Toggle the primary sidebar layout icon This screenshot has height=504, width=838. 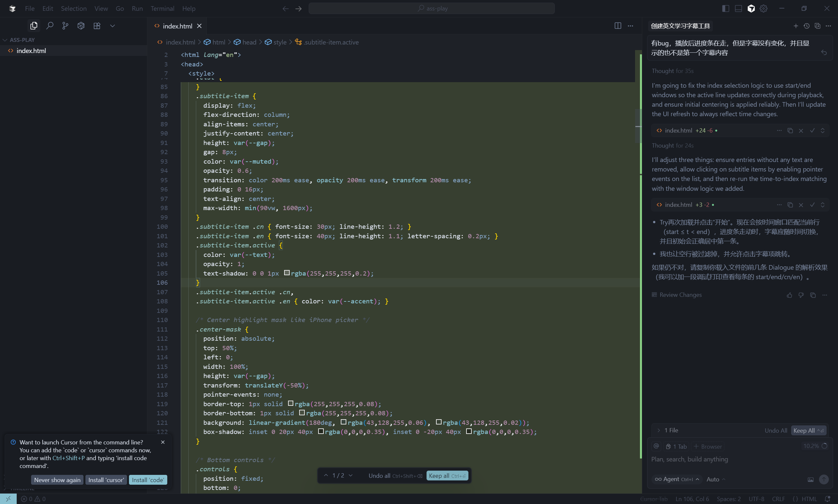725,9
